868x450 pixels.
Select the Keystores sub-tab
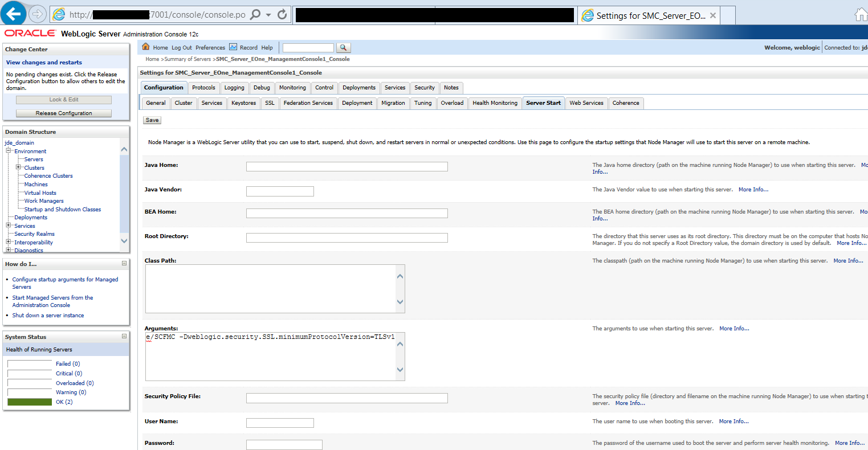click(244, 103)
